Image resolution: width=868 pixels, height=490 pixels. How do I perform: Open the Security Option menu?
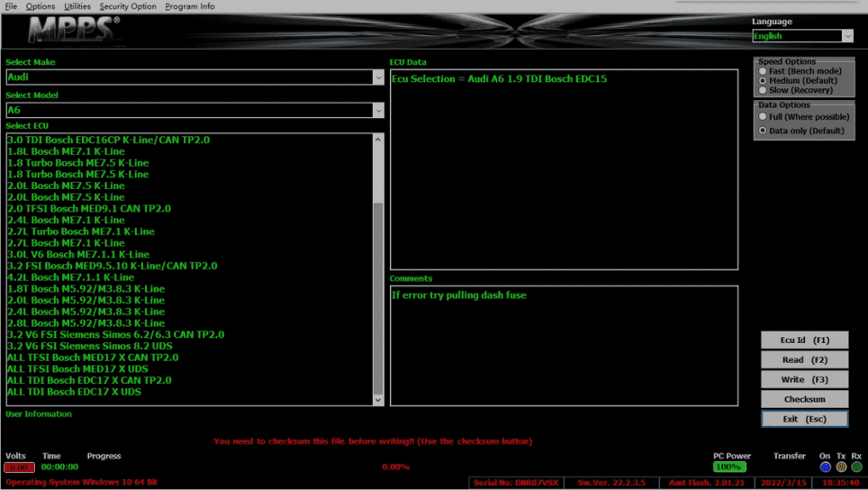tap(128, 6)
